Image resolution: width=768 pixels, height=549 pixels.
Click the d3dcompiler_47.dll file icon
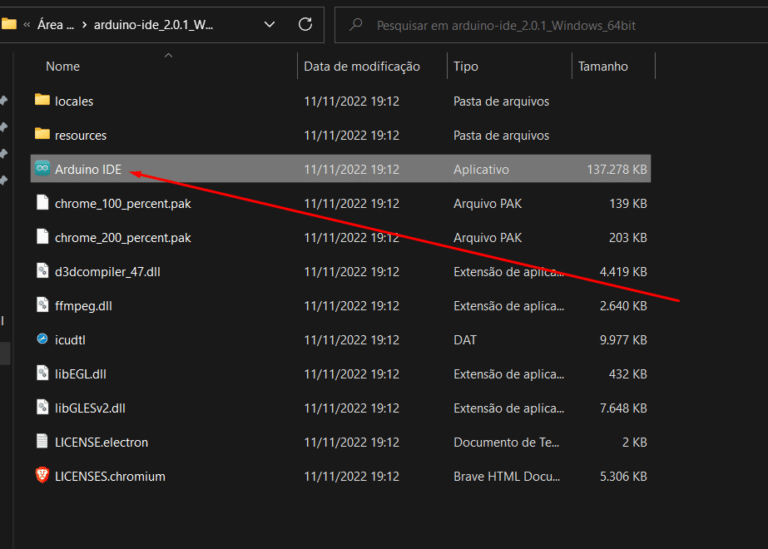pos(42,271)
